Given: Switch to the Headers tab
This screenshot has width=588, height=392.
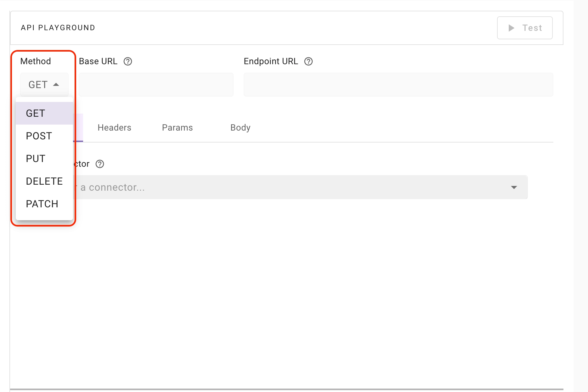Looking at the screenshot, I should point(114,128).
